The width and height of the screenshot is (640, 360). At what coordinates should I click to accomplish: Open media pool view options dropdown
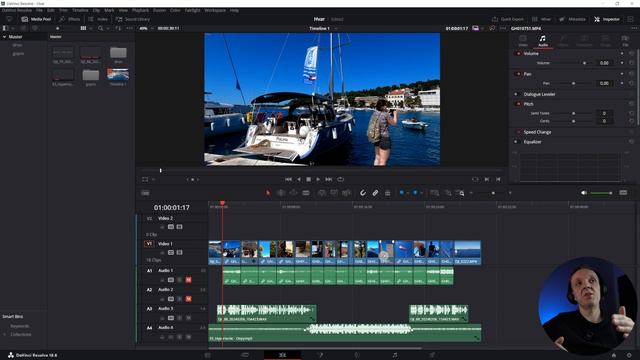[130, 28]
